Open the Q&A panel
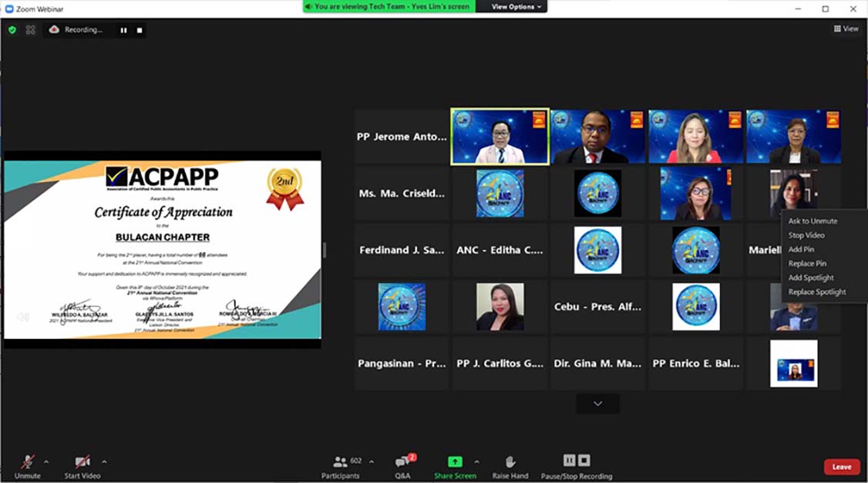 pos(404,467)
